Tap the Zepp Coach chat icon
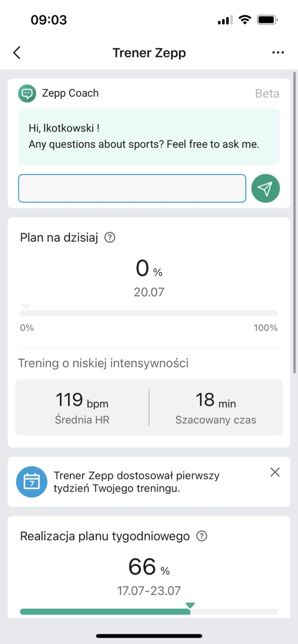This screenshot has width=298, height=644. click(27, 93)
